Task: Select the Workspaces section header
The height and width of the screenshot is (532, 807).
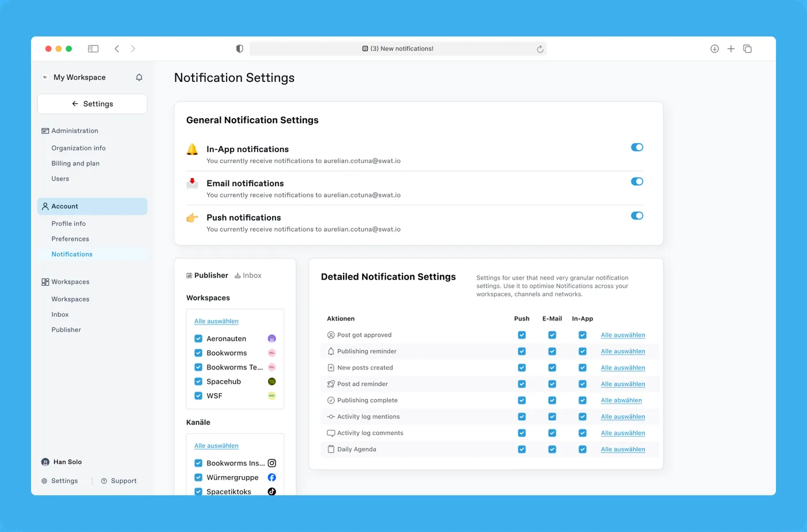Action: tap(66, 282)
